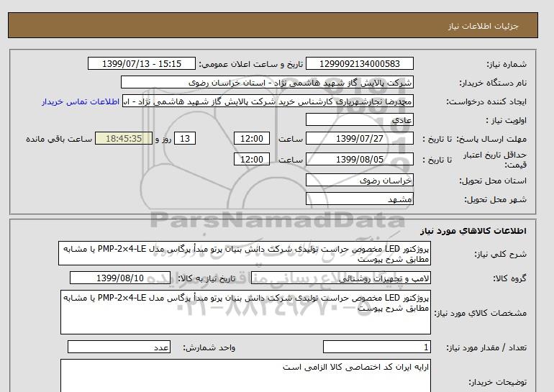Click the شرح کلی نیاز text area
554x392 pixels.
pyautogui.click(x=244, y=253)
